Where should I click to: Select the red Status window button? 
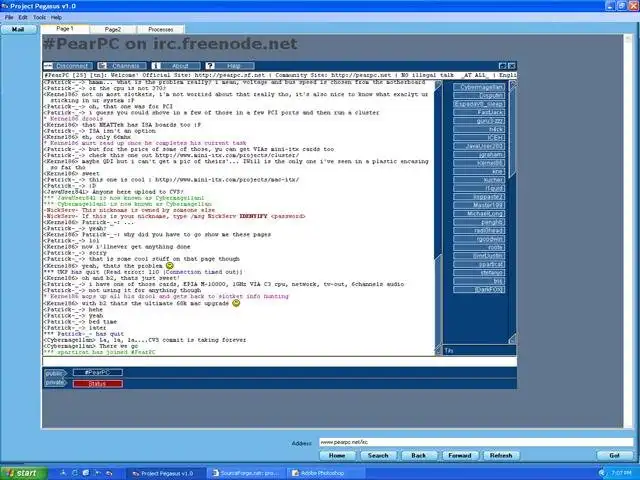click(x=98, y=384)
